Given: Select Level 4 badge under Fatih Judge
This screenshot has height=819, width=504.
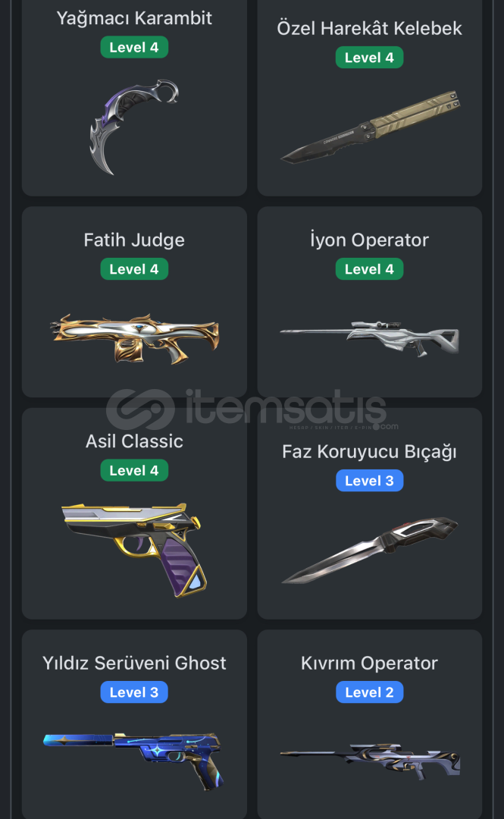Looking at the screenshot, I should click(x=134, y=269).
